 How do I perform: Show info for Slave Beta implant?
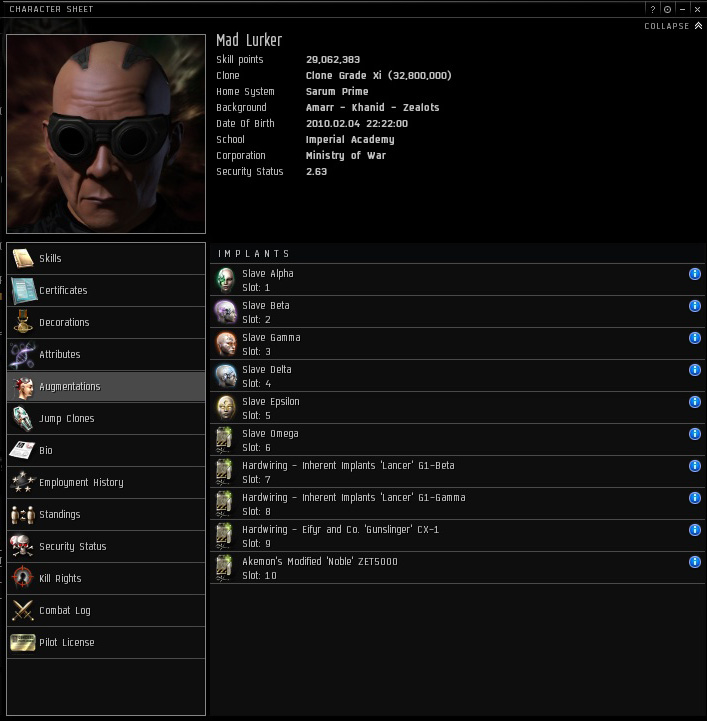pyautogui.click(x=695, y=306)
